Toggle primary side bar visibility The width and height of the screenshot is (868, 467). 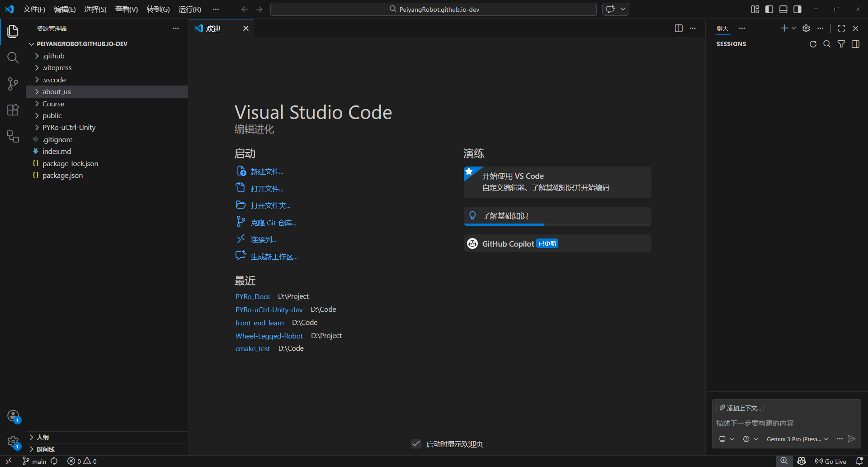(x=769, y=10)
